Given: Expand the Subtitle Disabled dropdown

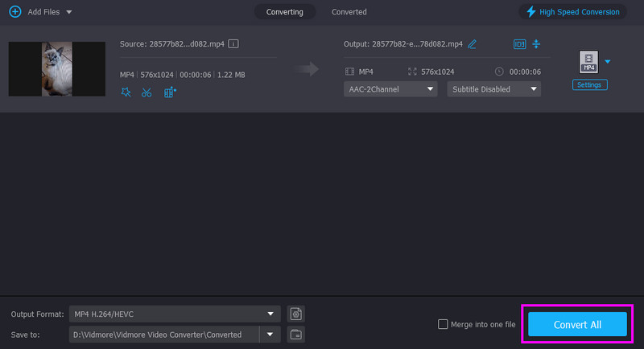Looking at the screenshot, I should coord(493,89).
